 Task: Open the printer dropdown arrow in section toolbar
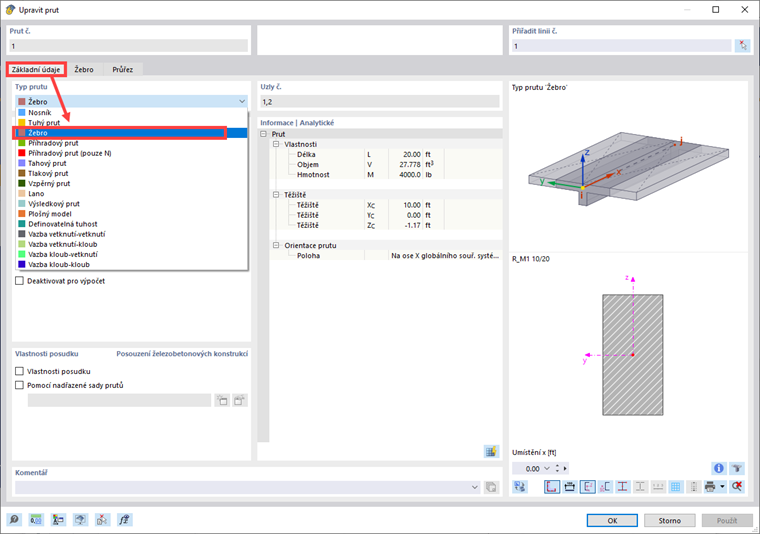pyautogui.click(x=722, y=486)
